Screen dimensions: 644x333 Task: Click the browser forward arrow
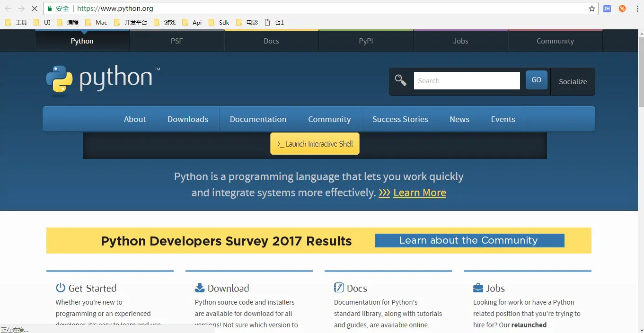[x=21, y=9]
